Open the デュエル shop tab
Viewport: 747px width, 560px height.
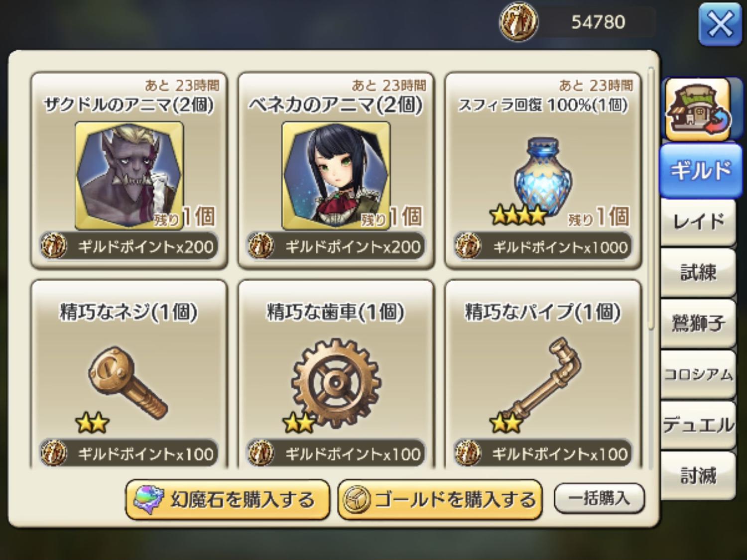(x=698, y=425)
